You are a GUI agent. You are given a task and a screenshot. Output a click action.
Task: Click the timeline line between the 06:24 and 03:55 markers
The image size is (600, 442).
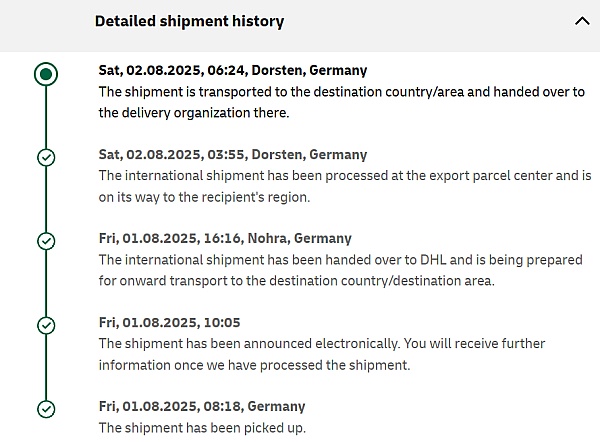pos(45,117)
